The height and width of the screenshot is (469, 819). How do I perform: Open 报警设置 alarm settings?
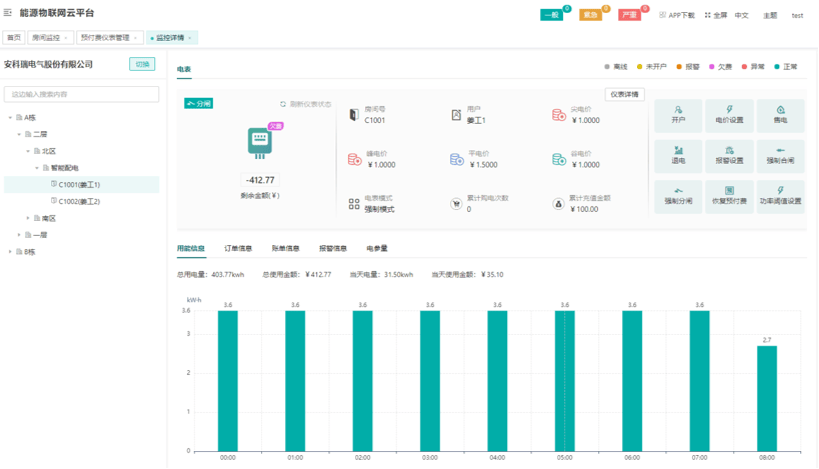click(729, 155)
